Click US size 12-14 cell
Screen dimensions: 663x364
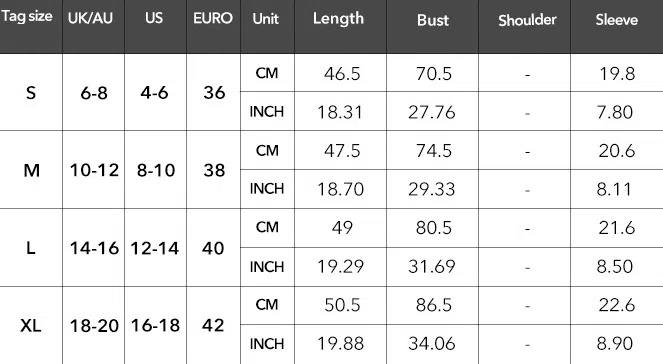(155, 248)
